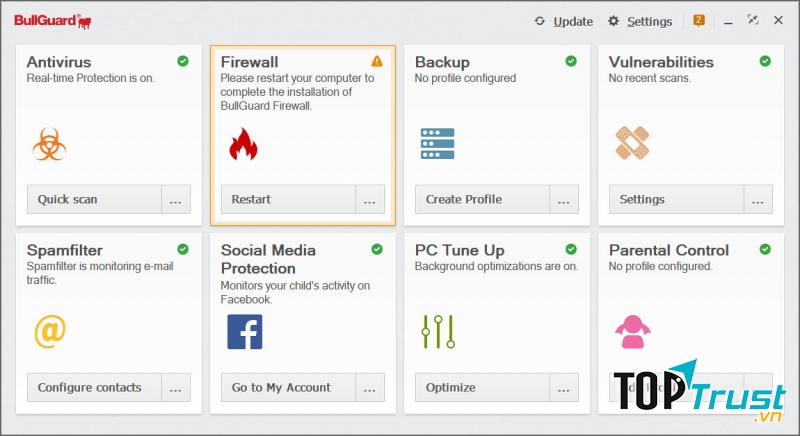
Task: Minimize the BullGuard window
Action: 728,21
